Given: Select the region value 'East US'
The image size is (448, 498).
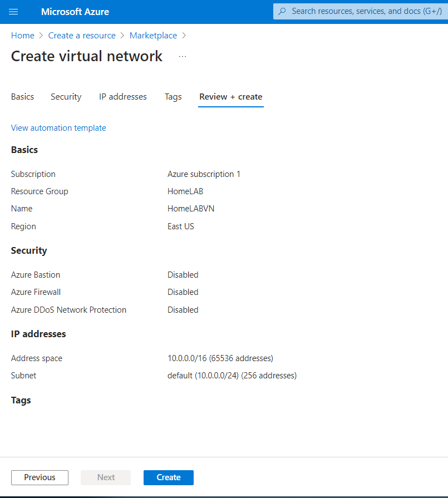Looking at the screenshot, I should [180, 226].
